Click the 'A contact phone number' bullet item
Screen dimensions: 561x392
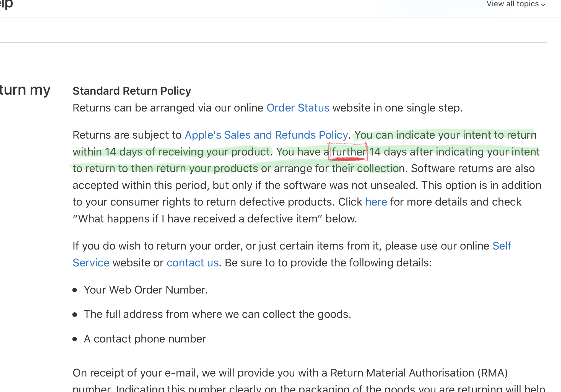coord(145,339)
